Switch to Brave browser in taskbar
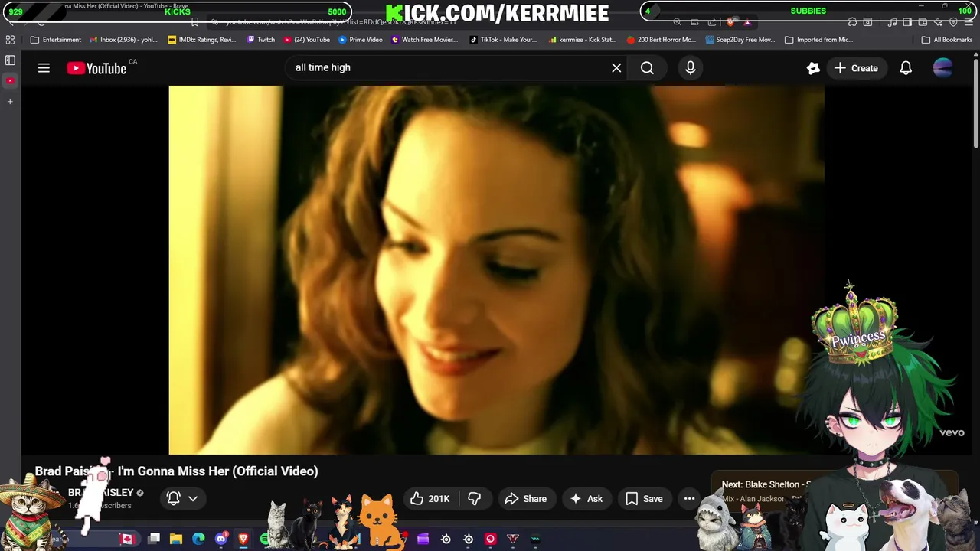 243,540
